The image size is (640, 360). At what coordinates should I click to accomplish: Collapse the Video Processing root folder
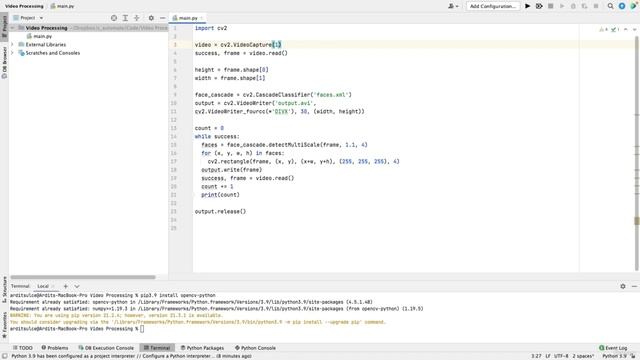[x=12, y=28]
